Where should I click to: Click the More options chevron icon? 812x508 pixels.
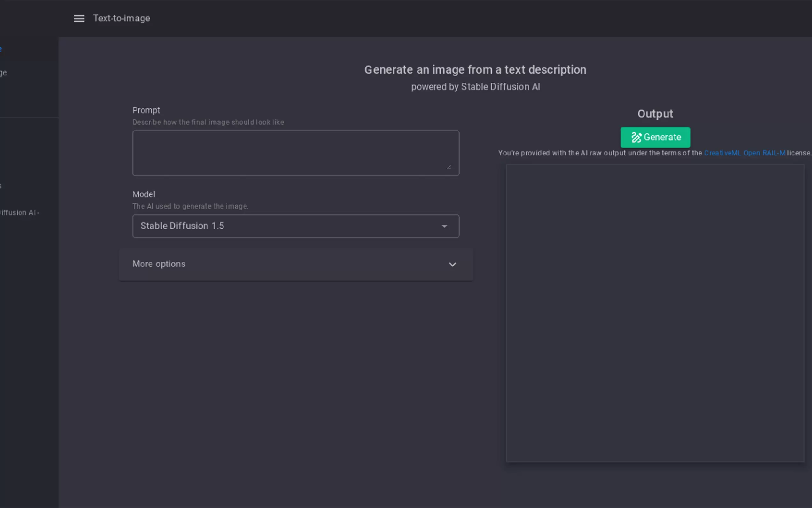coord(452,265)
